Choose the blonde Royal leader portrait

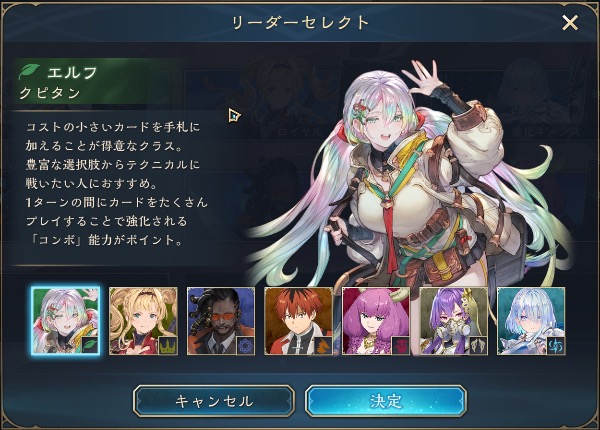click(x=143, y=321)
